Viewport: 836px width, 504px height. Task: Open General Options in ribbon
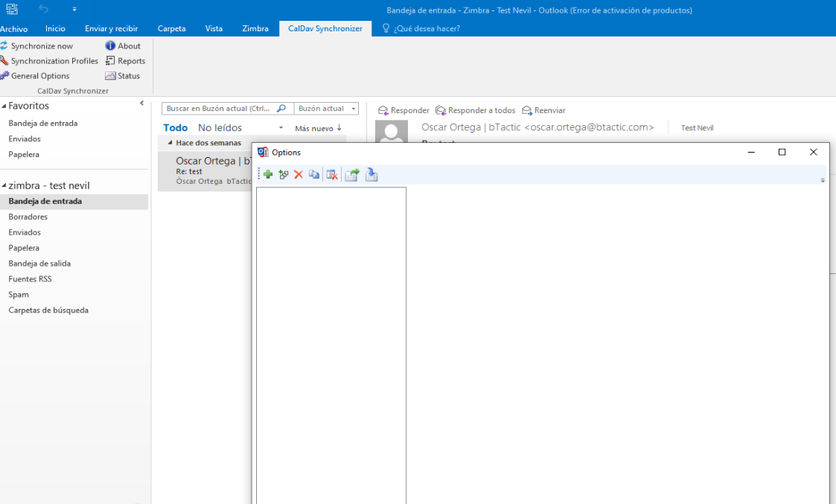[x=35, y=76]
